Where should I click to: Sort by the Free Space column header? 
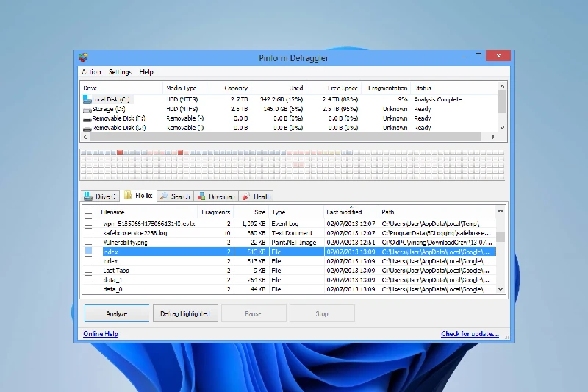(x=334, y=88)
